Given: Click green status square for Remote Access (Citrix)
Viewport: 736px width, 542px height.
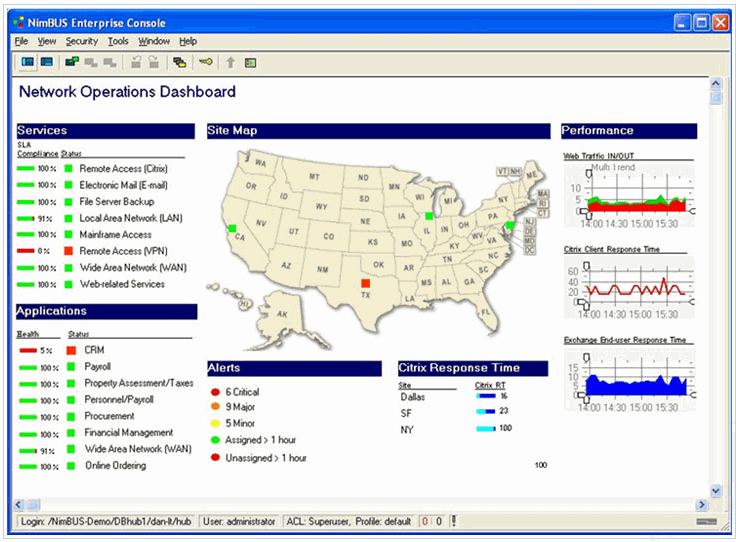Looking at the screenshot, I should [x=69, y=168].
